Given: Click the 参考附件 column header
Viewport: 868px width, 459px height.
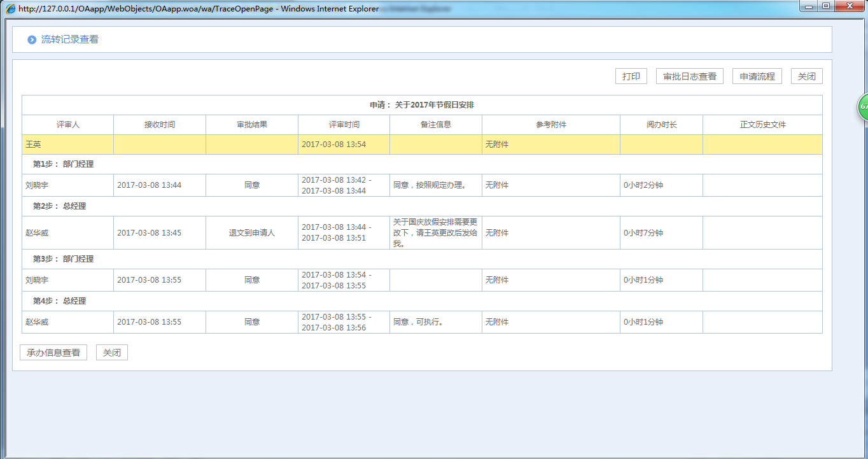Looking at the screenshot, I should pos(551,125).
